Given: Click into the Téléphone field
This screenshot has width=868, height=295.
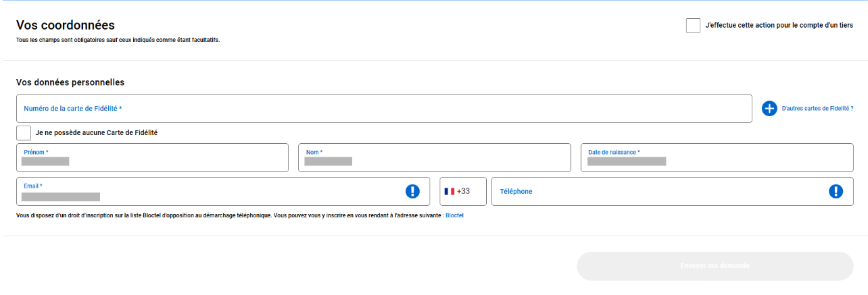Looking at the screenshot, I should coord(673,191).
